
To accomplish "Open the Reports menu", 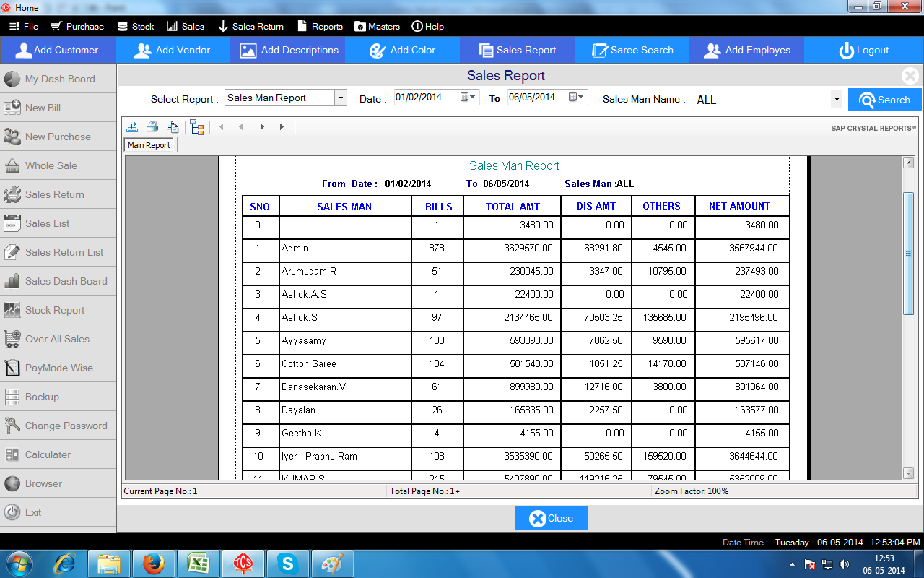I will pos(320,26).
